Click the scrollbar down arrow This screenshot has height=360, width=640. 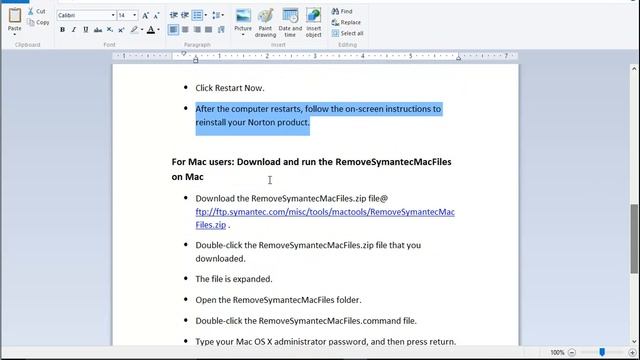[634, 342]
